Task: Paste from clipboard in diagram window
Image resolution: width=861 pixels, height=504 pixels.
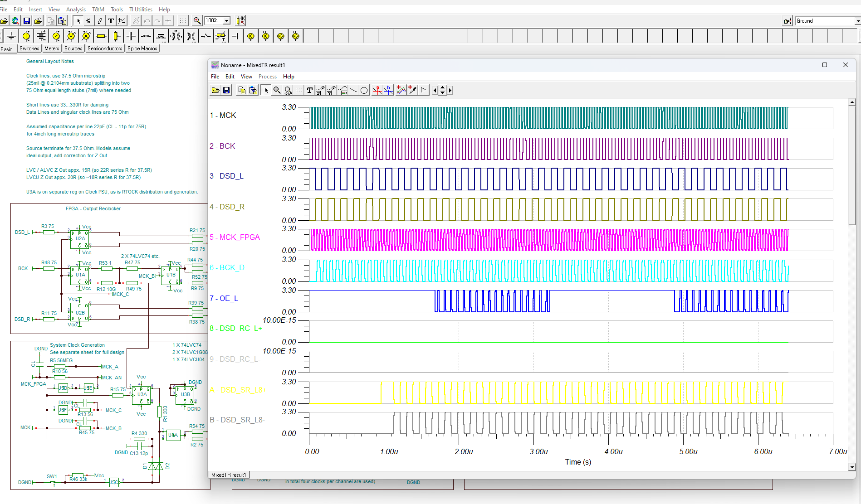Action: pos(253,90)
